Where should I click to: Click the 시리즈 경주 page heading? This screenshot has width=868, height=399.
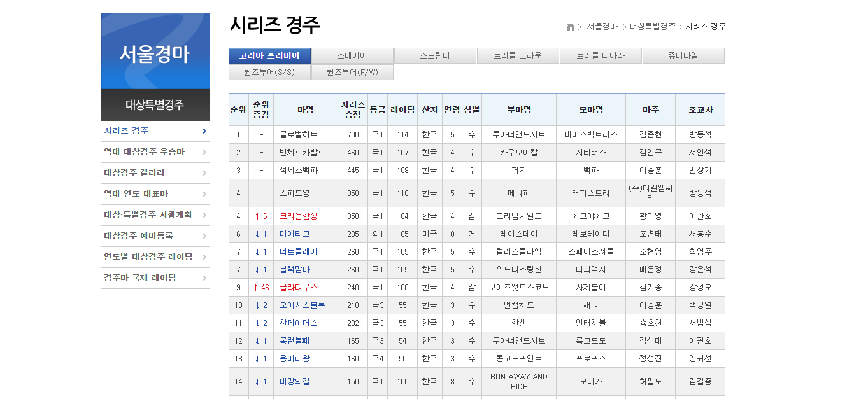[274, 25]
